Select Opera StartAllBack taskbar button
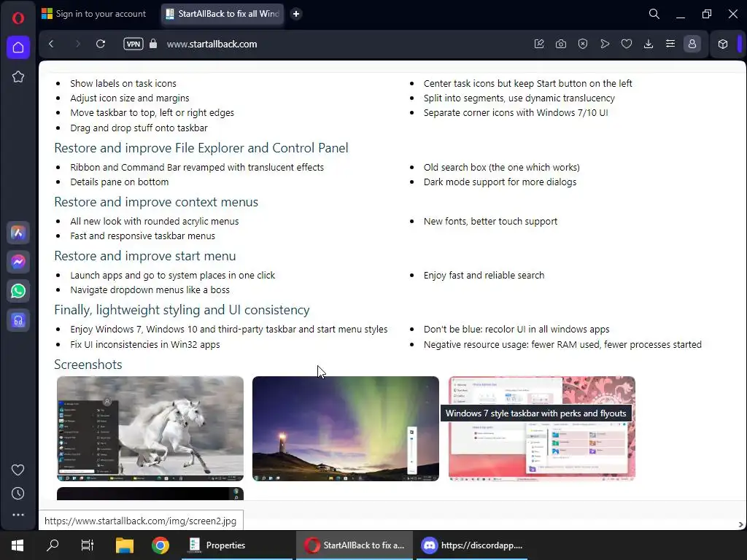 [355, 545]
